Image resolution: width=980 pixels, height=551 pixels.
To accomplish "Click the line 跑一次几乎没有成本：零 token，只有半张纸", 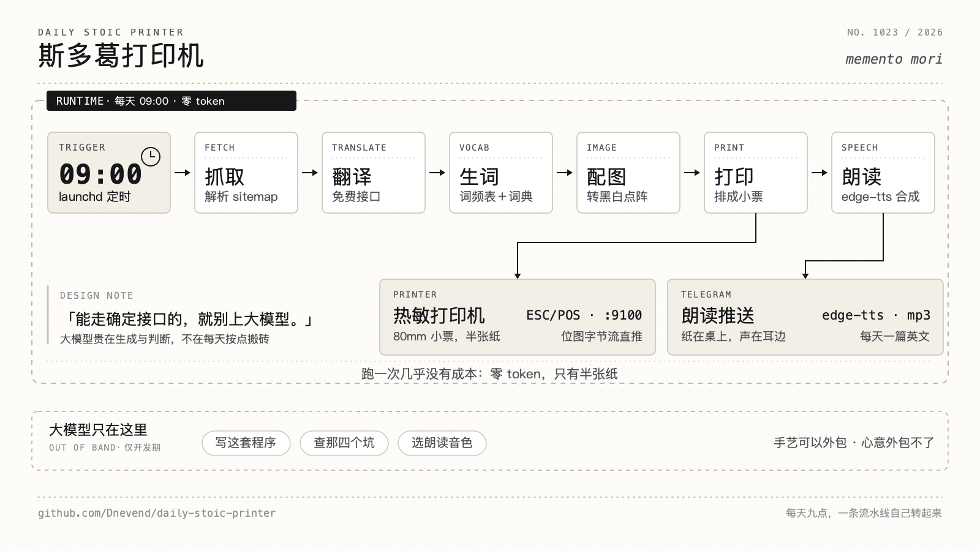I will point(489,374).
